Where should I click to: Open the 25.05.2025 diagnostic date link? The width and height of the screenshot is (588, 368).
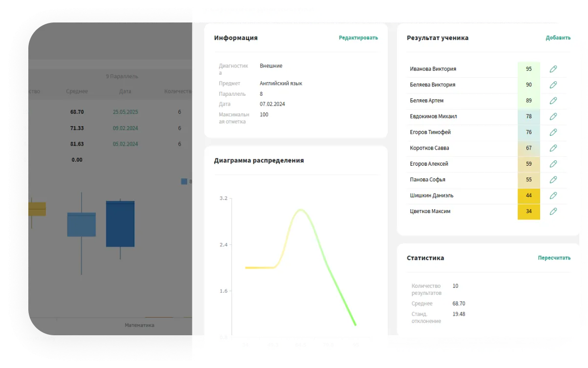pyautogui.click(x=125, y=112)
